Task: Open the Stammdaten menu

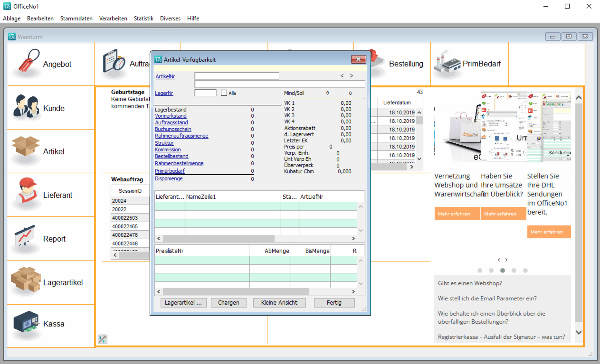Action: point(76,19)
